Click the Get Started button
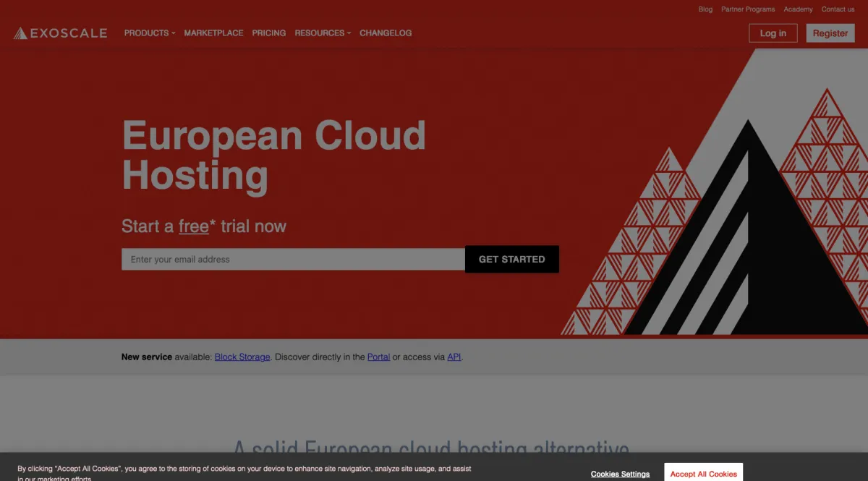The height and width of the screenshot is (481, 868). pos(512,260)
